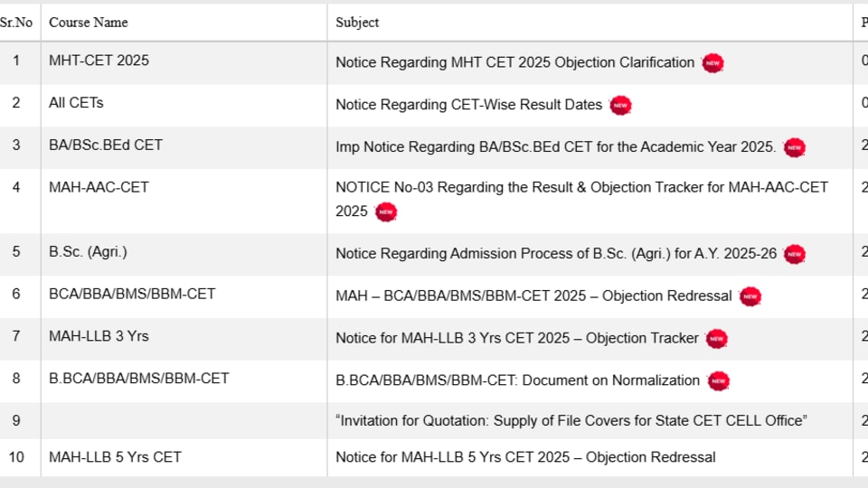The image size is (868, 488).
Task: Open Notice Regarding MHT CET 2025 Objection Clarification
Action: pyautogui.click(x=514, y=62)
